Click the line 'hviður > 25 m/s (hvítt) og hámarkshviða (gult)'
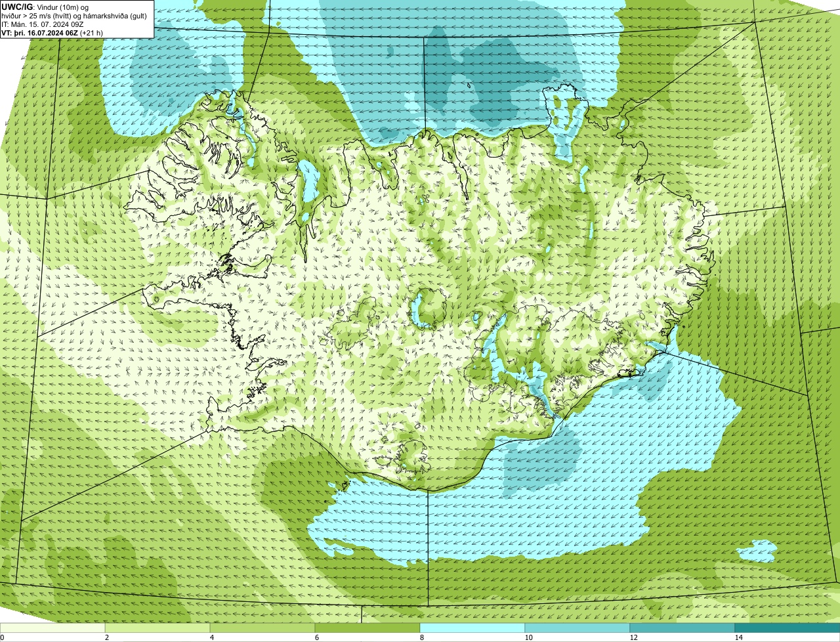Screen dimensions: 840x642 tap(74, 15)
